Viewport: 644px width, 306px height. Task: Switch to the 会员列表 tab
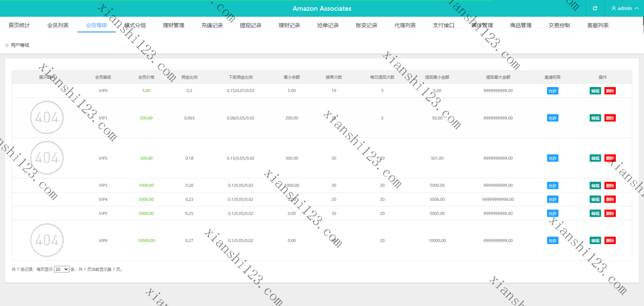(x=58, y=26)
